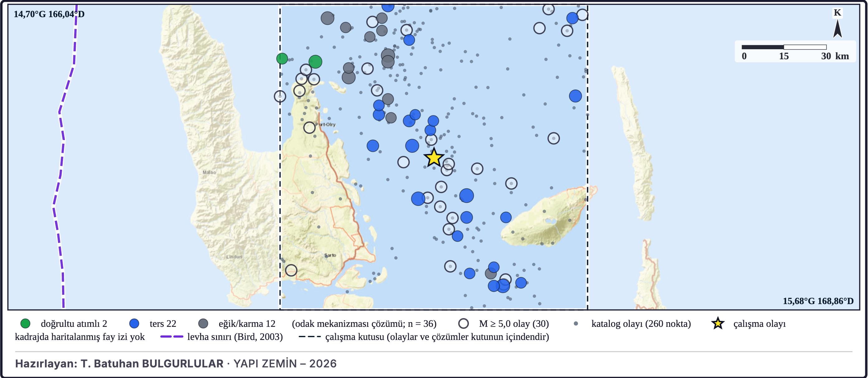The width and height of the screenshot is (868, 378).
Task: Click the Malao place label on the island
Action: [x=209, y=172]
